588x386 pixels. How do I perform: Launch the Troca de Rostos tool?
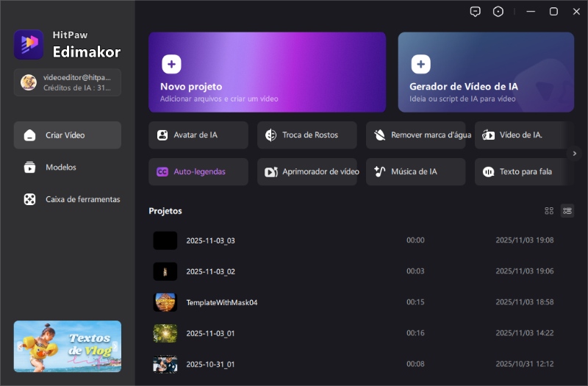(x=306, y=135)
